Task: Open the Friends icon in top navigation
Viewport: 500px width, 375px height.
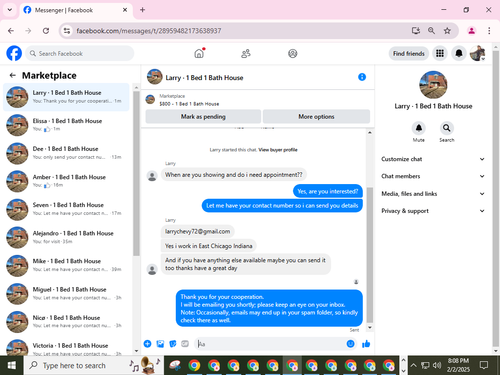Action: point(246,53)
